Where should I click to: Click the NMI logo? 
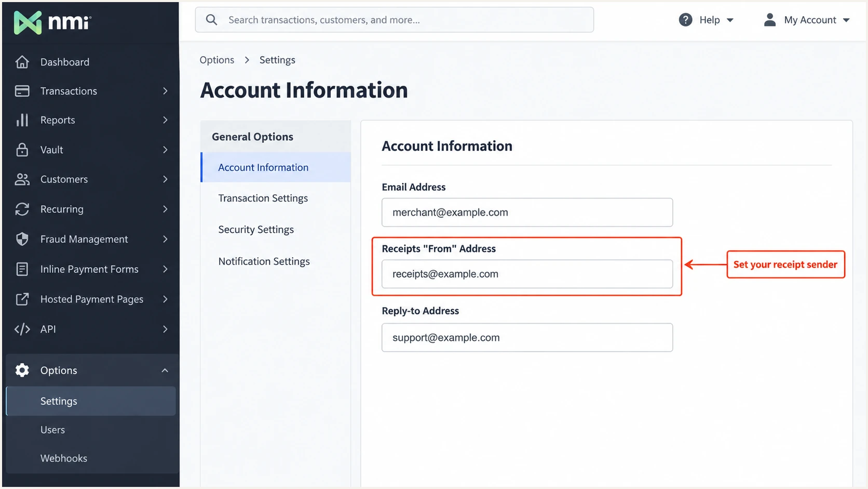coord(52,22)
